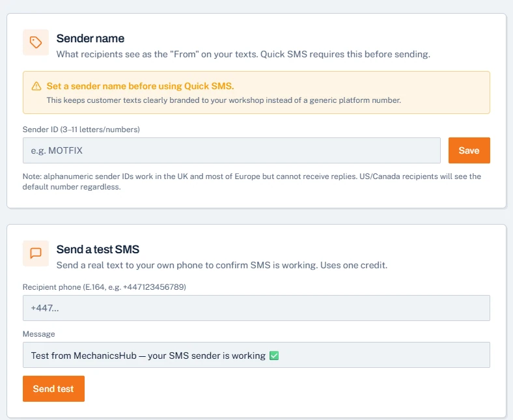
Task: Focus the Sender ID input field
Action: [x=232, y=150]
